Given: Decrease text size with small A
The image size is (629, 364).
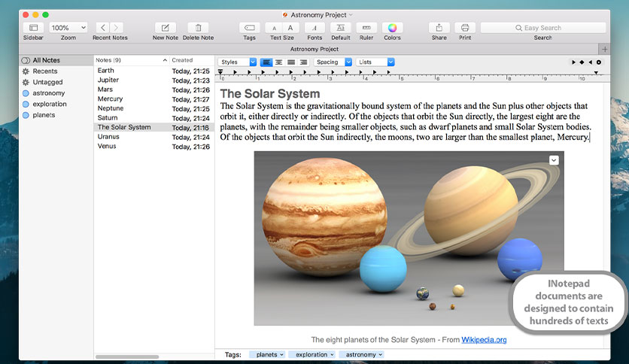Looking at the screenshot, I should point(274,28).
